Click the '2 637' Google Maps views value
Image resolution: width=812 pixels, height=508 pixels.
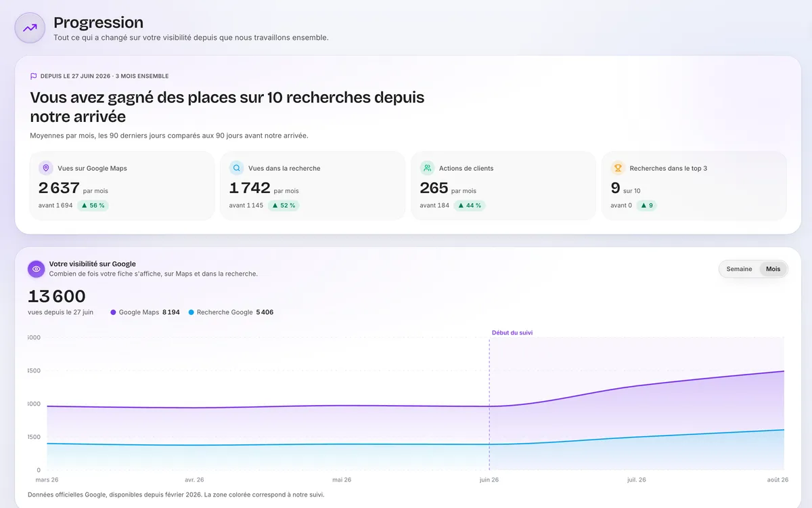59,188
